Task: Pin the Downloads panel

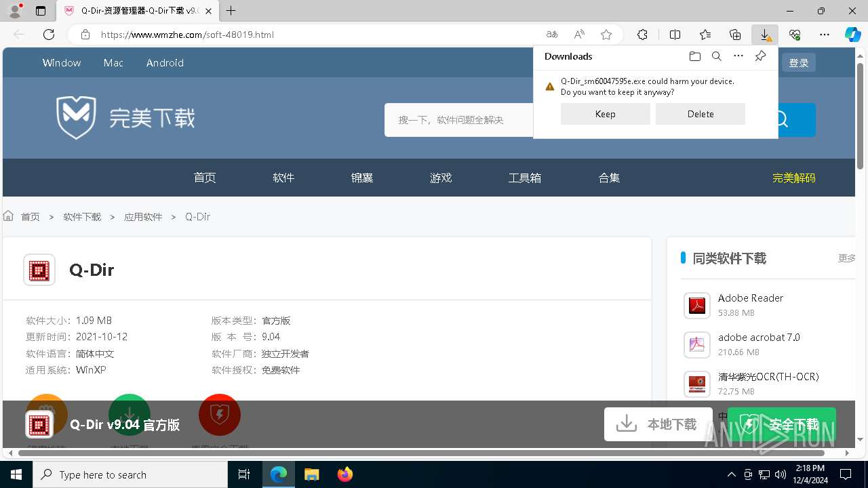Action: (761, 56)
